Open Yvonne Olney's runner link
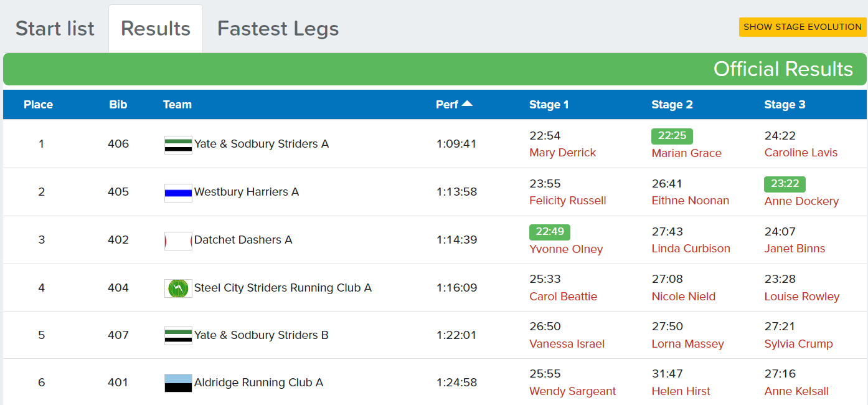Image resolution: width=868 pixels, height=405 pixels. coord(566,249)
